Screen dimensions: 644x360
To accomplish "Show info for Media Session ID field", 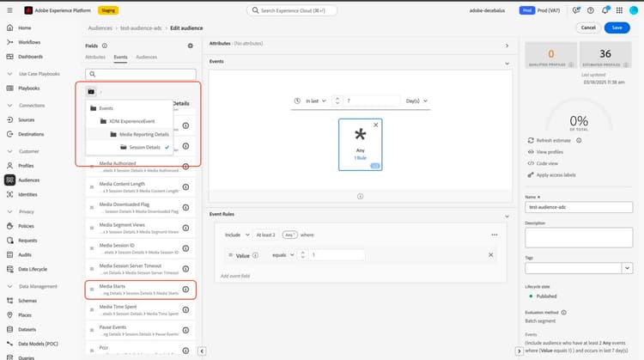I will (x=185, y=248).
